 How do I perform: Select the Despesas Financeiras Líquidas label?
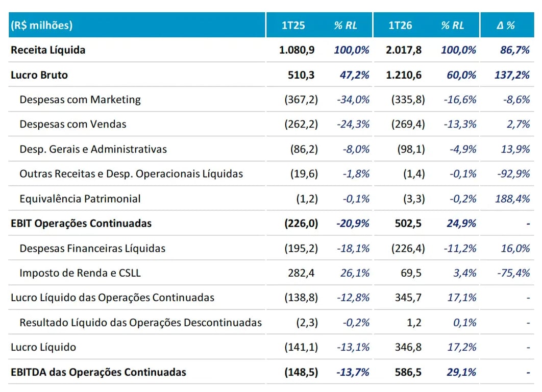92,248
